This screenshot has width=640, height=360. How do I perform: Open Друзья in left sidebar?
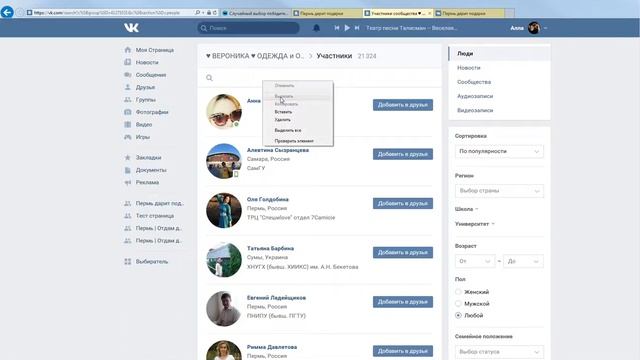coord(145,87)
